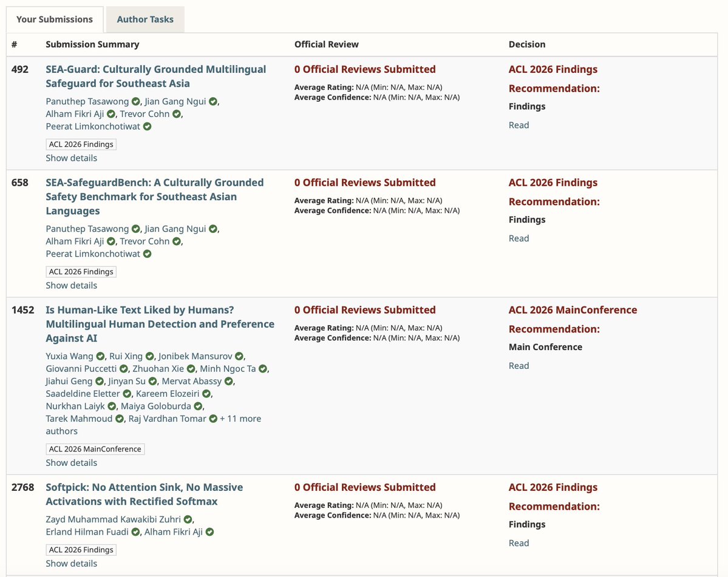Click author Zhuohan Xie
This screenshot has width=728, height=577.
(x=158, y=368)
